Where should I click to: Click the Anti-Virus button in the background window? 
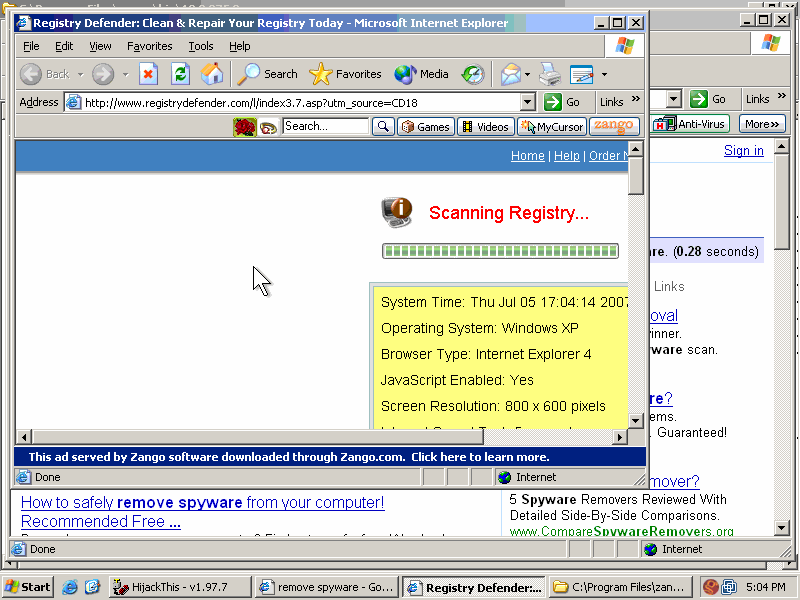coord(690,124)
